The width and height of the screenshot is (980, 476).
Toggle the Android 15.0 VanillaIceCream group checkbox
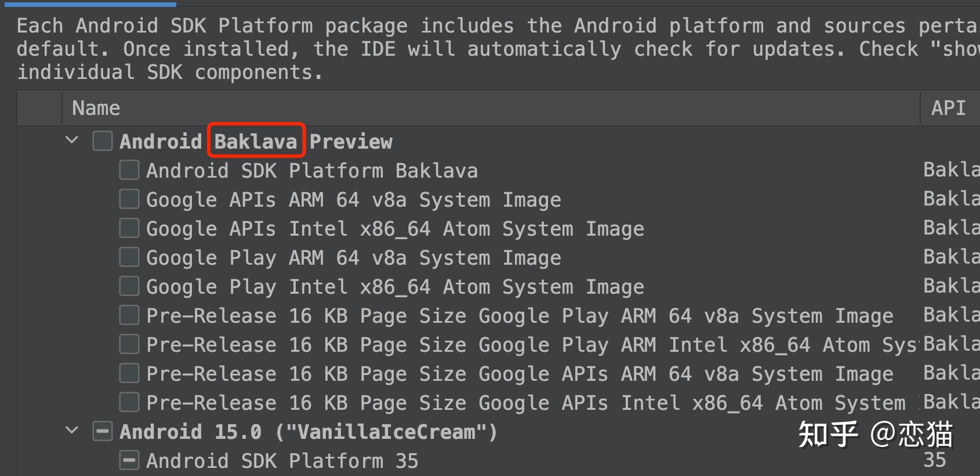[x=103, y=431]
